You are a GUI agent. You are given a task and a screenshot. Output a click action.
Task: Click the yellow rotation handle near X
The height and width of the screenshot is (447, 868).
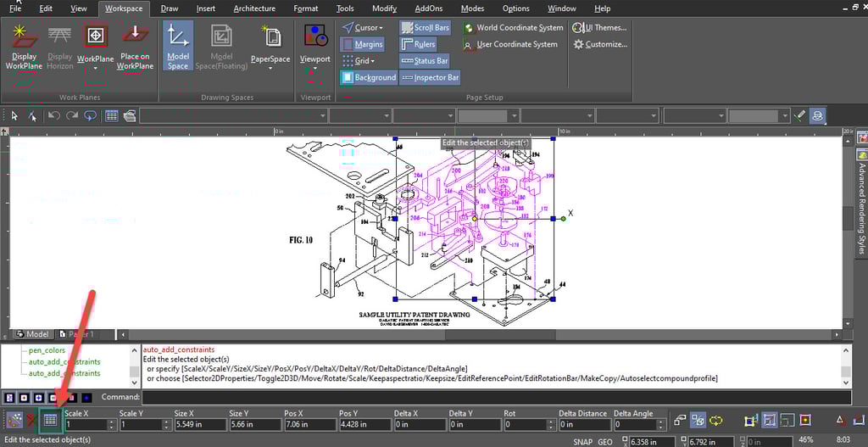point(564,219)
